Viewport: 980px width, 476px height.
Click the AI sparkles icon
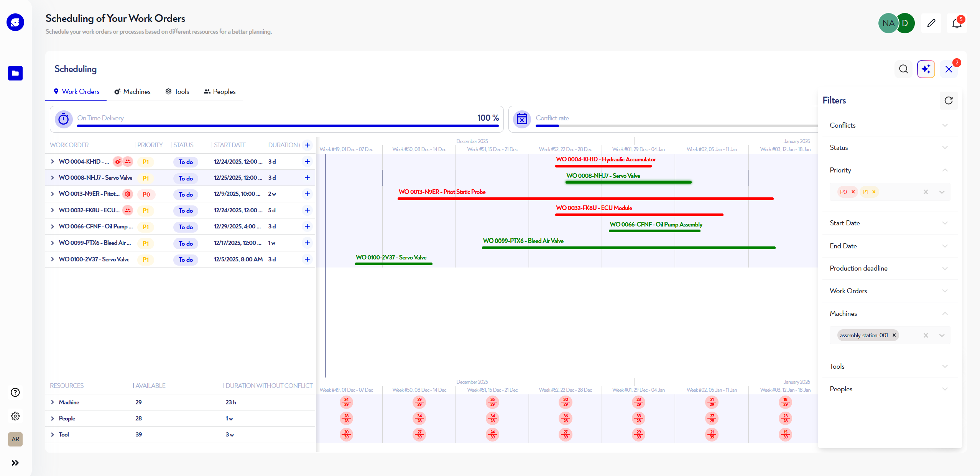tap(926, 69)
